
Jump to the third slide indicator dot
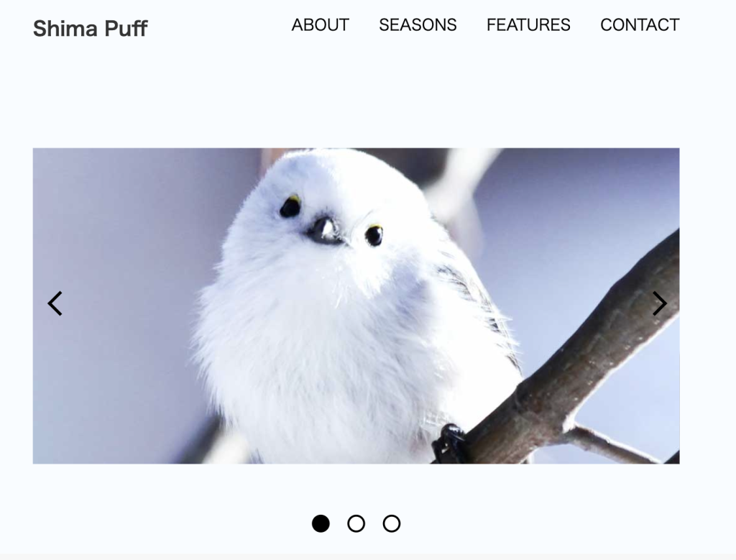click(392, 523)
